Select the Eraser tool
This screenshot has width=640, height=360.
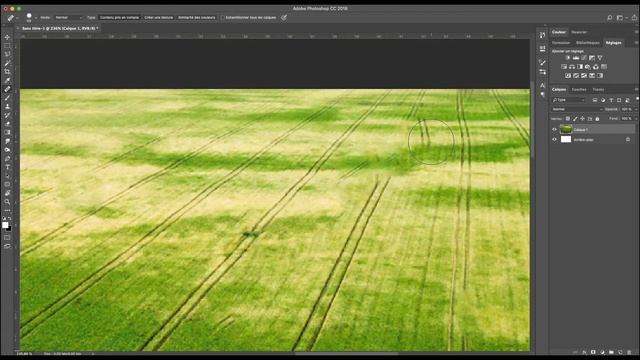[x=7, y=124]
